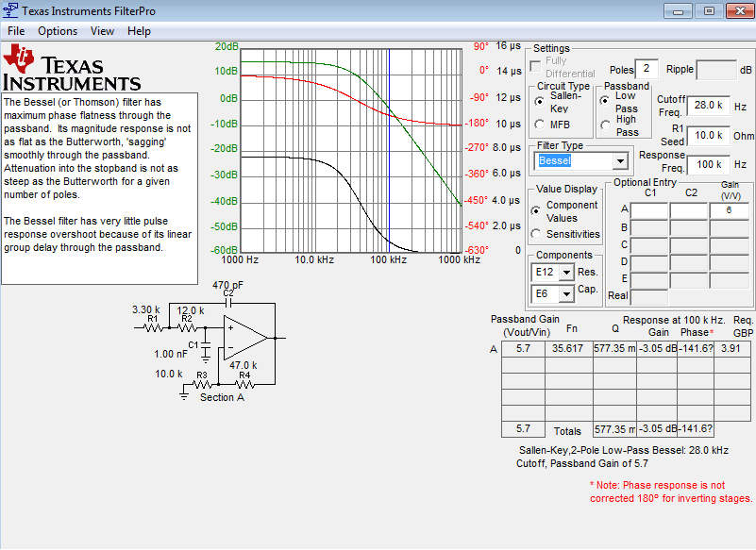Open the E6 capacitor series dropdown

point(566,294)
